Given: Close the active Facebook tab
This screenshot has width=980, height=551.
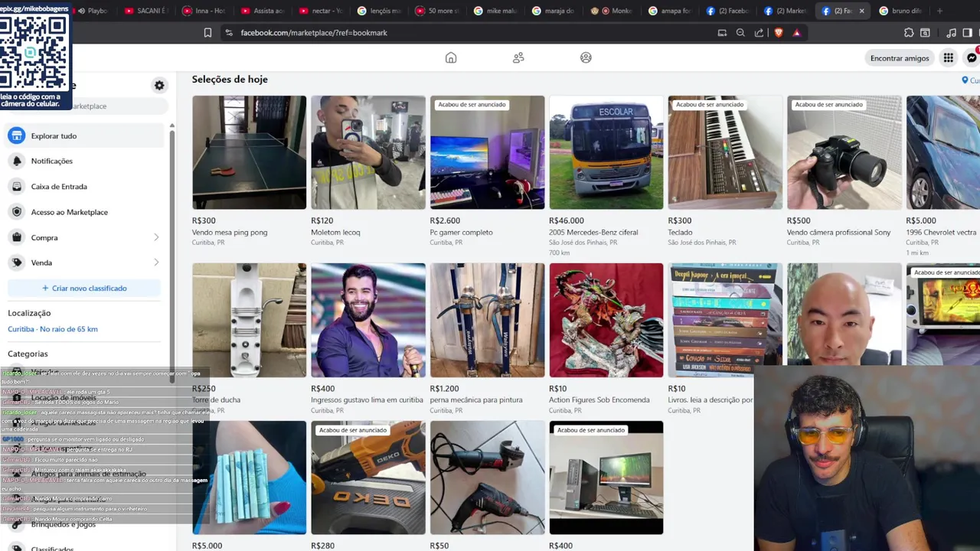Looking at the screenshot, I should point(861,11).
